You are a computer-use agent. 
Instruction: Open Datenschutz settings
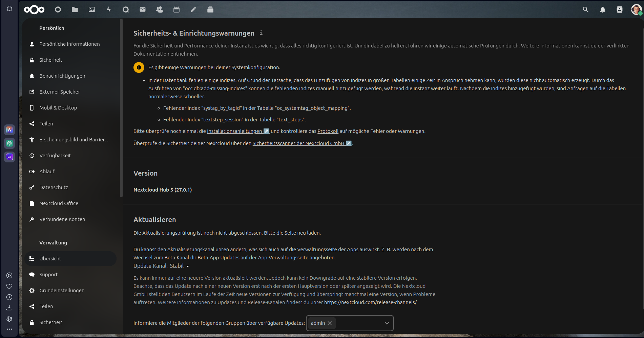(70, 187)
